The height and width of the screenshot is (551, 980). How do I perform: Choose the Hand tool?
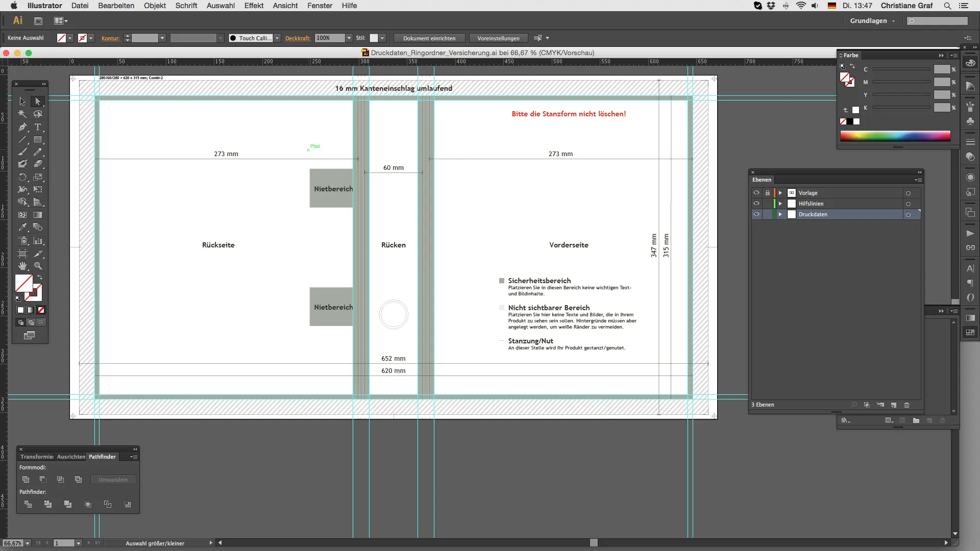(x=22, y=266)
